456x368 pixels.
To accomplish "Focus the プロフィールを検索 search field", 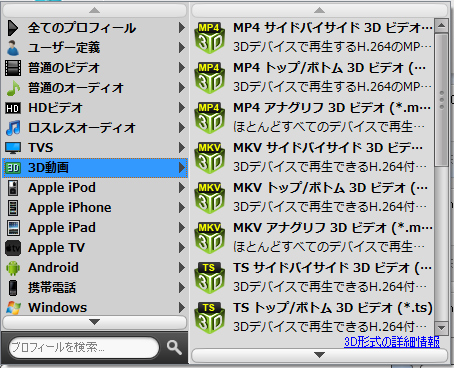I will 83,348.
